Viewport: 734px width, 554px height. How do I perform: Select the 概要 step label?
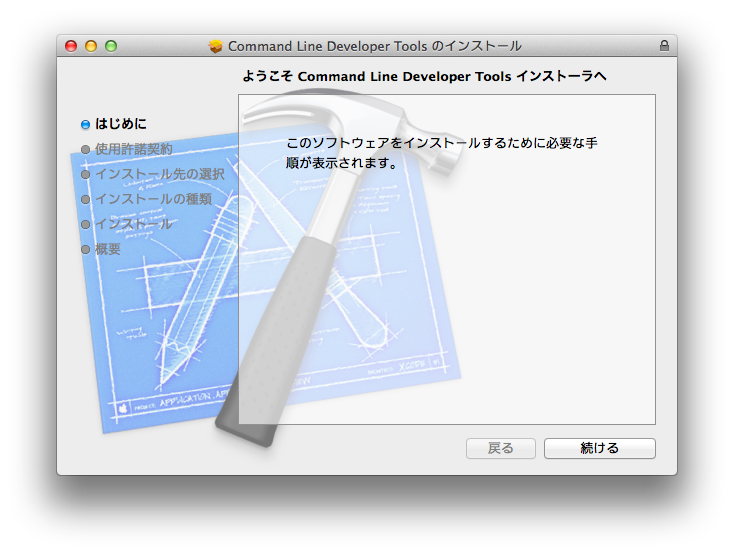tap(108, 249)
